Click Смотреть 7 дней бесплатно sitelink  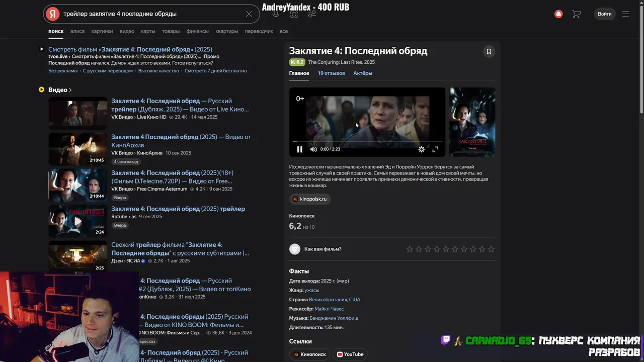215,71
